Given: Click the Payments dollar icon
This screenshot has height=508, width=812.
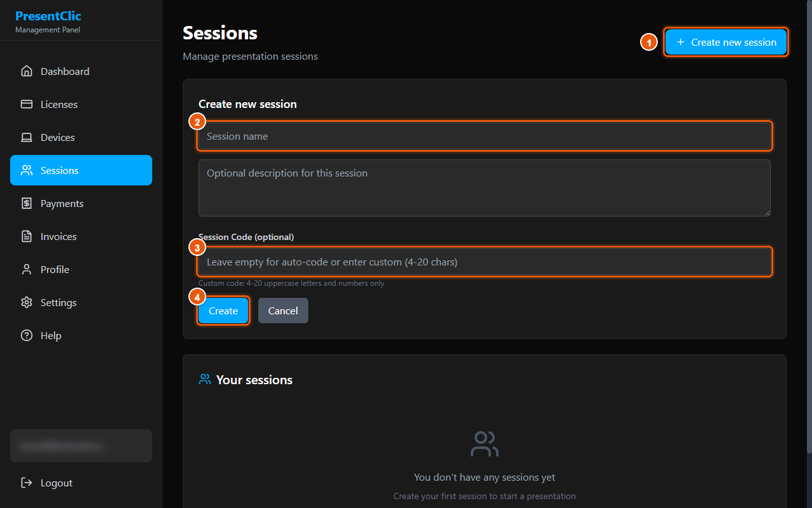Looking at the screenshot, I should pyautogui.click(x=27, y=203).
